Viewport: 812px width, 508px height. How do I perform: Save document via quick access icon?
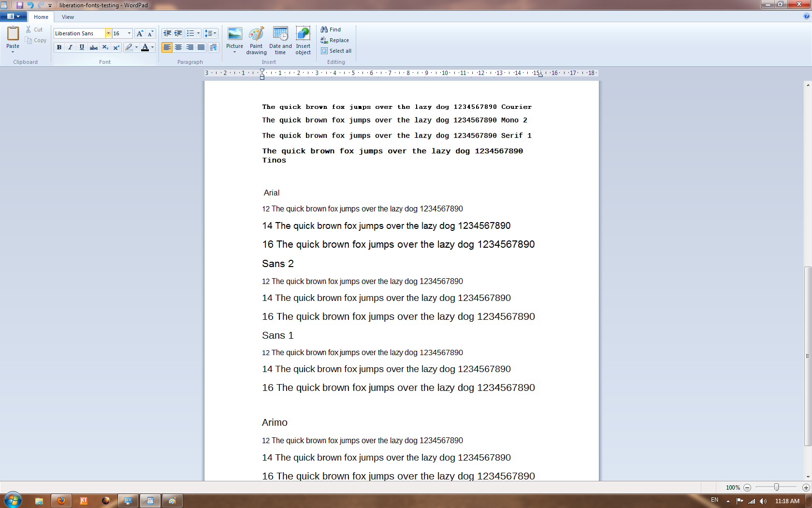[20, 5]
